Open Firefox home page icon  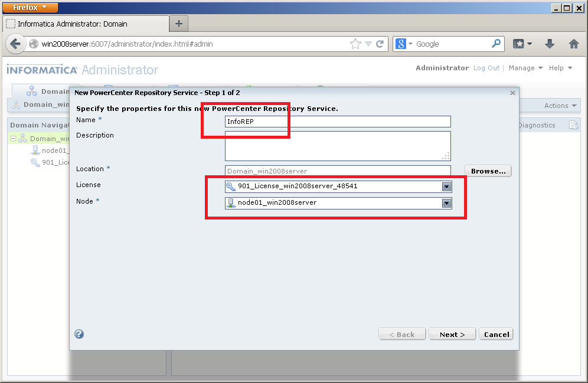(x=573, y=44)
